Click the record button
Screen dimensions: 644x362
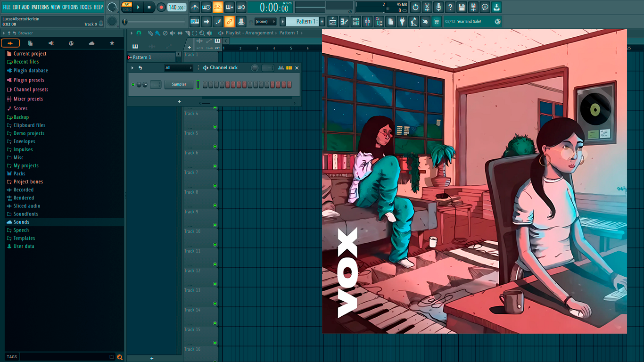(x=161, y=8)
